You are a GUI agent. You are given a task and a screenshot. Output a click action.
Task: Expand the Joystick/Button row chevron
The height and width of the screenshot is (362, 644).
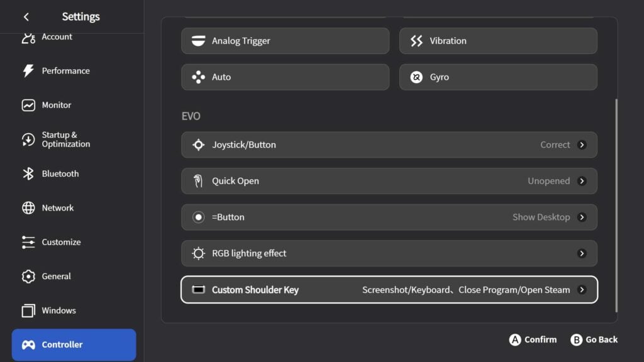[x=583, y=144]
